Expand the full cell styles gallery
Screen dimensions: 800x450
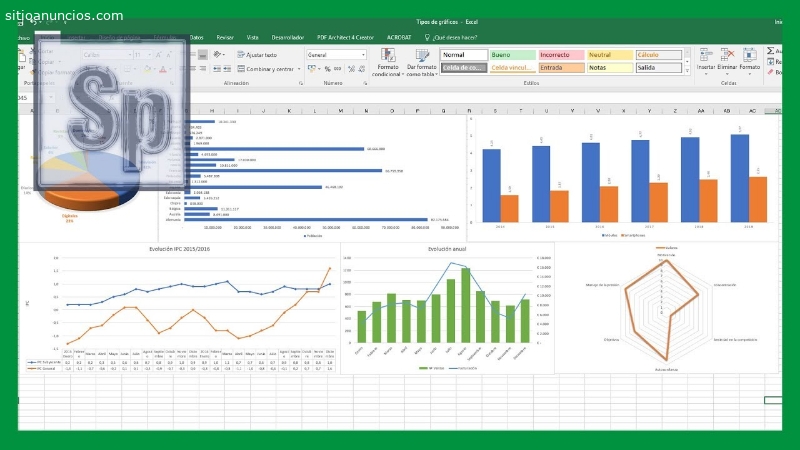(687, 71)
